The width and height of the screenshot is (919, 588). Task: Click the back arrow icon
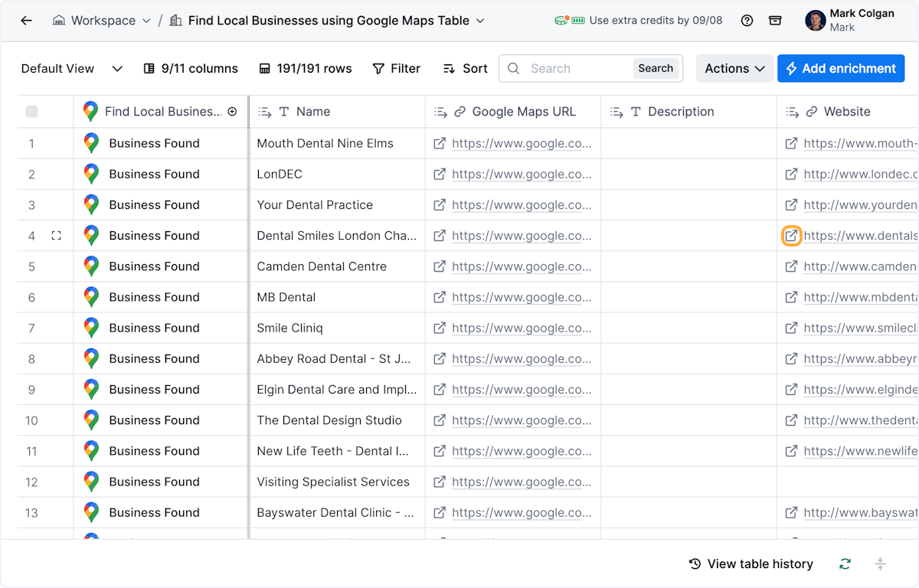pos(26,21)
